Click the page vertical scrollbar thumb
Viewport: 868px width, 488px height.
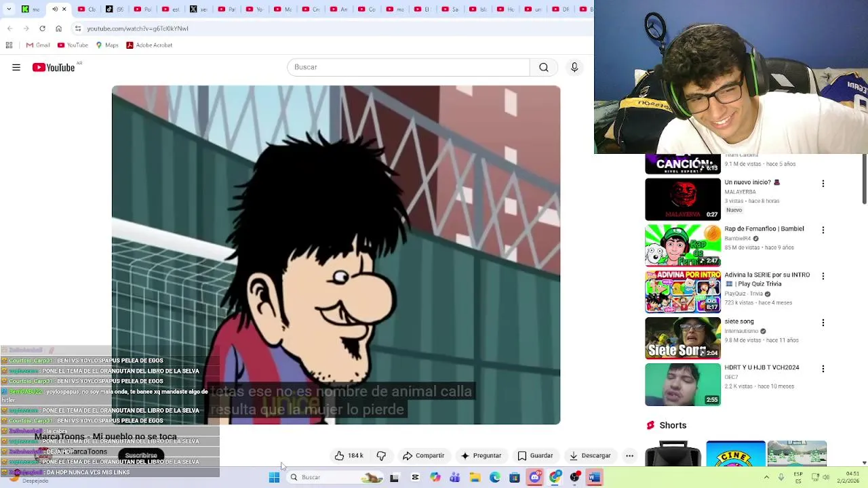[x=865, y=178]
